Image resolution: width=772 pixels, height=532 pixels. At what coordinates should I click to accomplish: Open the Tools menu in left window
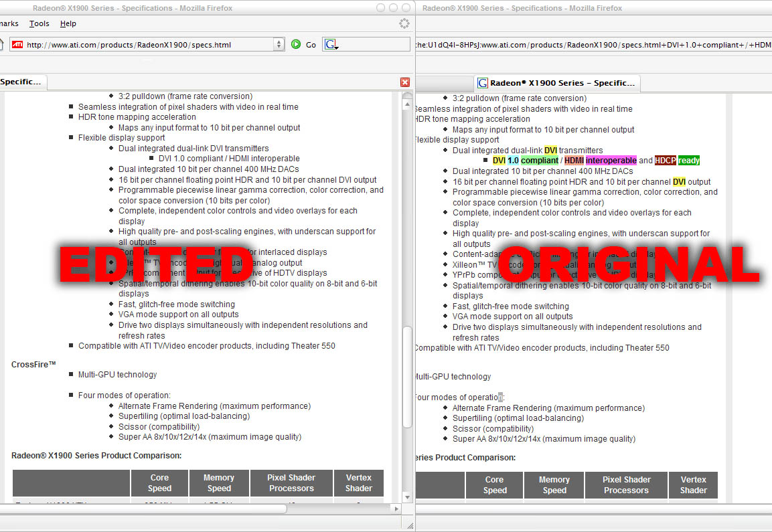[x=39, y=23]
